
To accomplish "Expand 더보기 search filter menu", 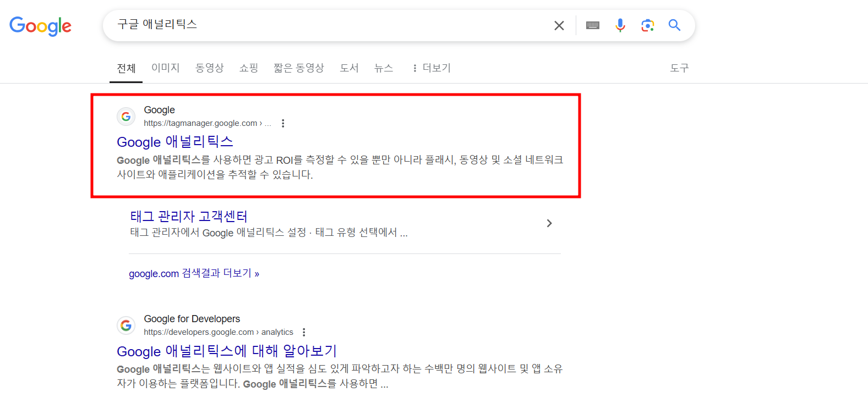I will click(x=432, y=68).
